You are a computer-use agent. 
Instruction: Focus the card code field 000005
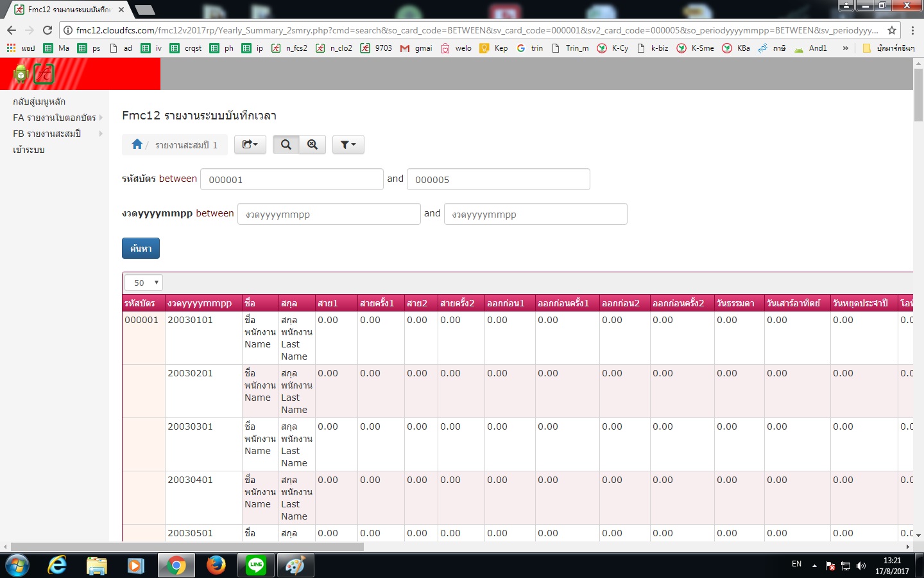point(499,179)
